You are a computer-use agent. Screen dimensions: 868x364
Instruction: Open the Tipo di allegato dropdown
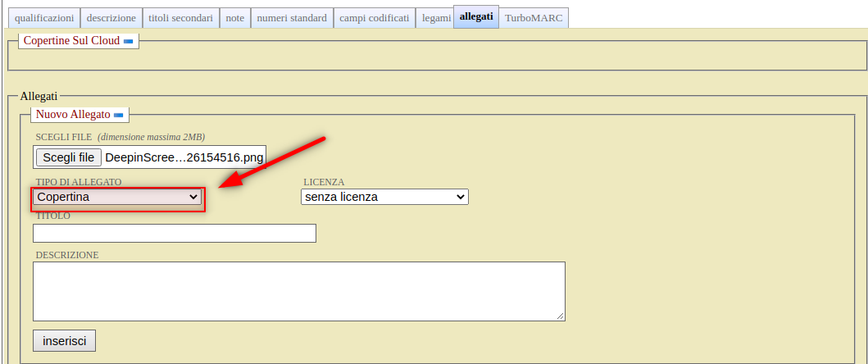tap(117, 197)
